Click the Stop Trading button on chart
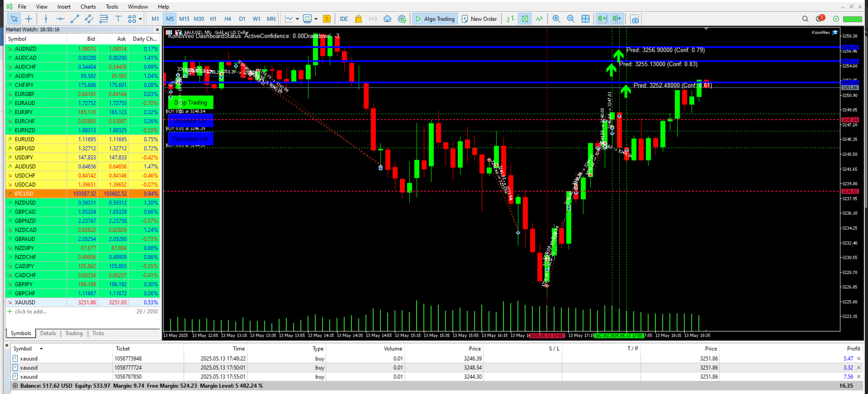868x394 pixels. click(190, 102)
